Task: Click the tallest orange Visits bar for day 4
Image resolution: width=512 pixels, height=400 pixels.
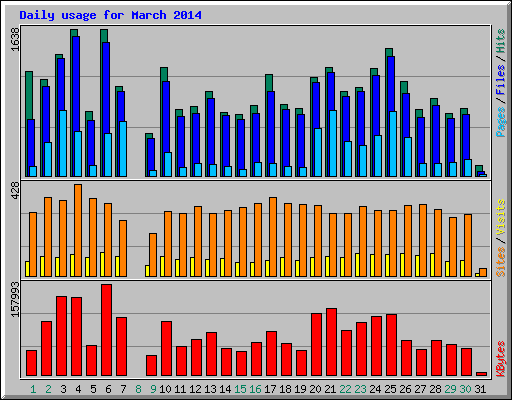Action: (78, 230)
